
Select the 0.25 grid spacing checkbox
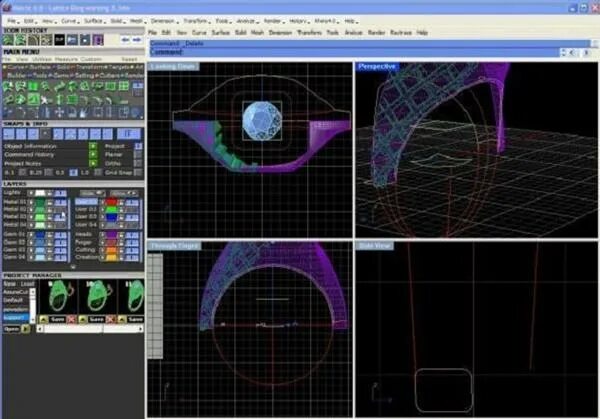tap(48, 173)
